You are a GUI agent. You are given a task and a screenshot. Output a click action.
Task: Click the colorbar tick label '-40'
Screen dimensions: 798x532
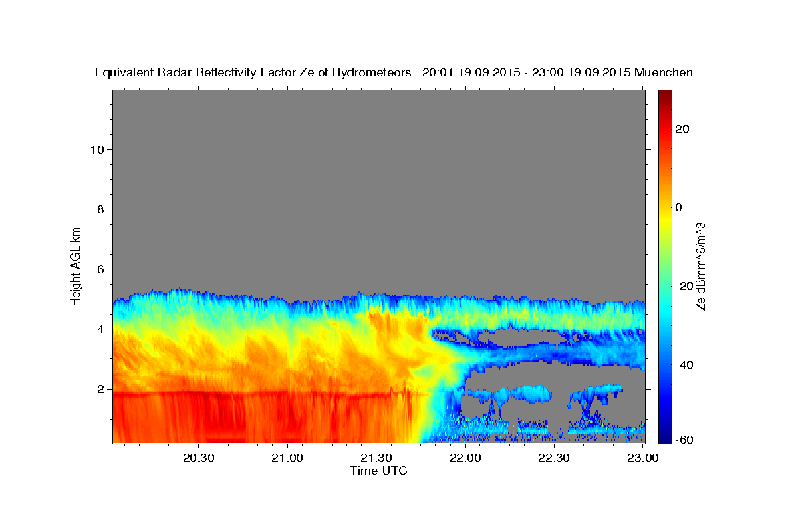tap(684, 364)
